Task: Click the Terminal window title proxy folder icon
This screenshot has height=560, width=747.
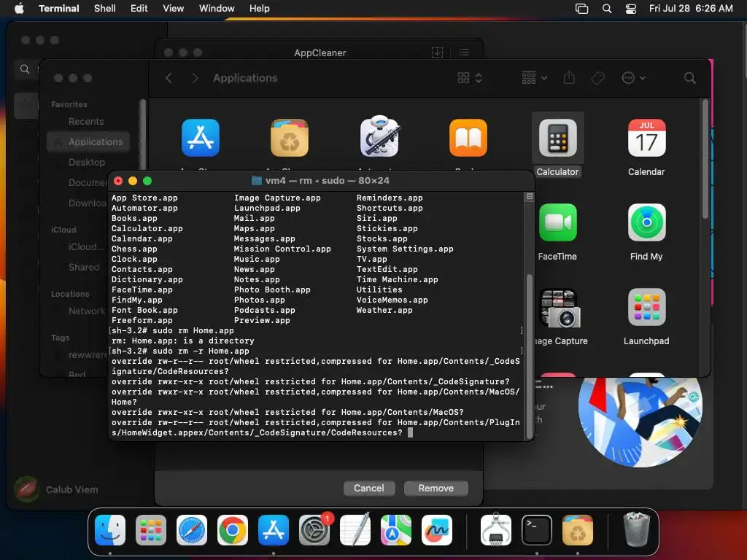Action: pos(257,181)
